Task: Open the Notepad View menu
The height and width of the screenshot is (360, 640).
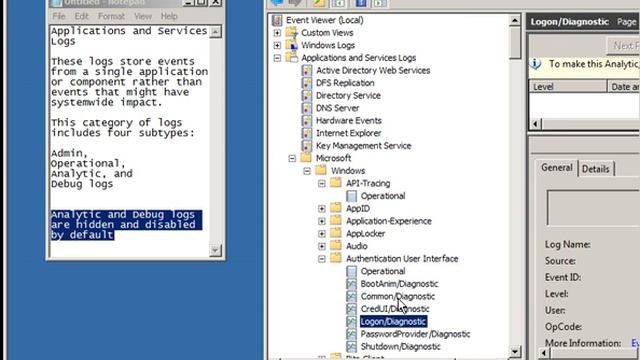Action: pyautogui.click(x=143, y=16)
